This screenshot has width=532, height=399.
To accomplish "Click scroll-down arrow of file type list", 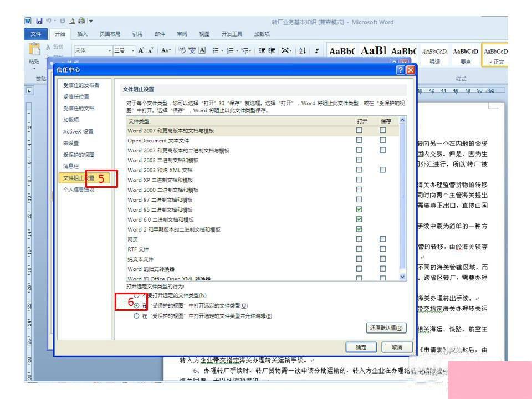I will pos(403,277).
